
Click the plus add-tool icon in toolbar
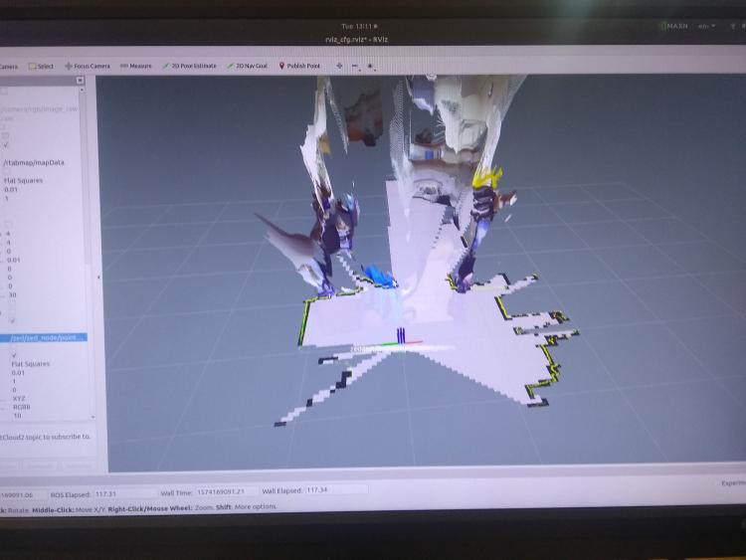click(x=340, y=67)
